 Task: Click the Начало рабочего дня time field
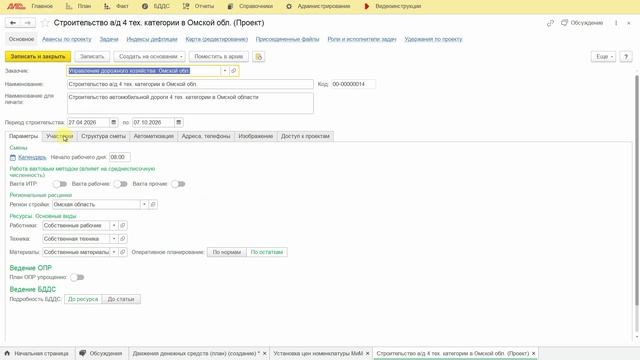[x=120, y=157]
